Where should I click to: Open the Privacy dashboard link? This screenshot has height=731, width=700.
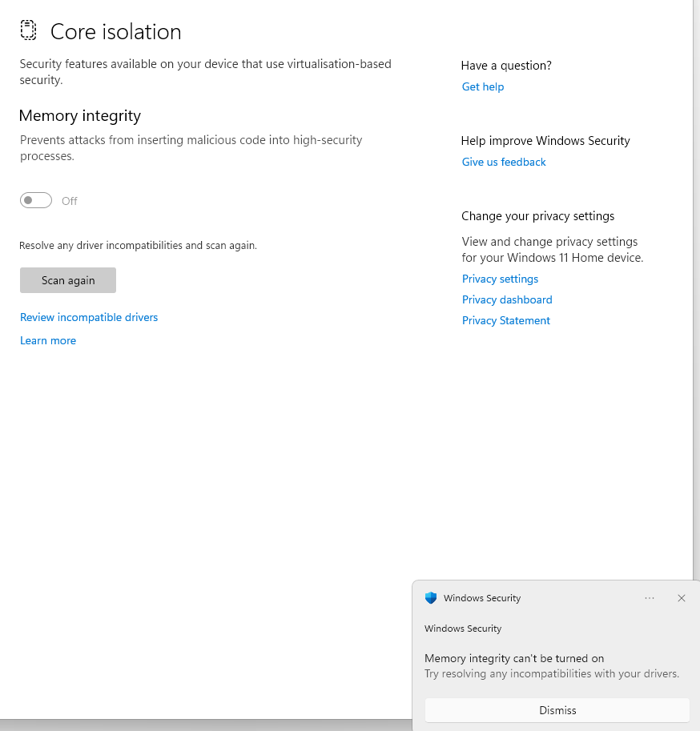pos(507,299)
